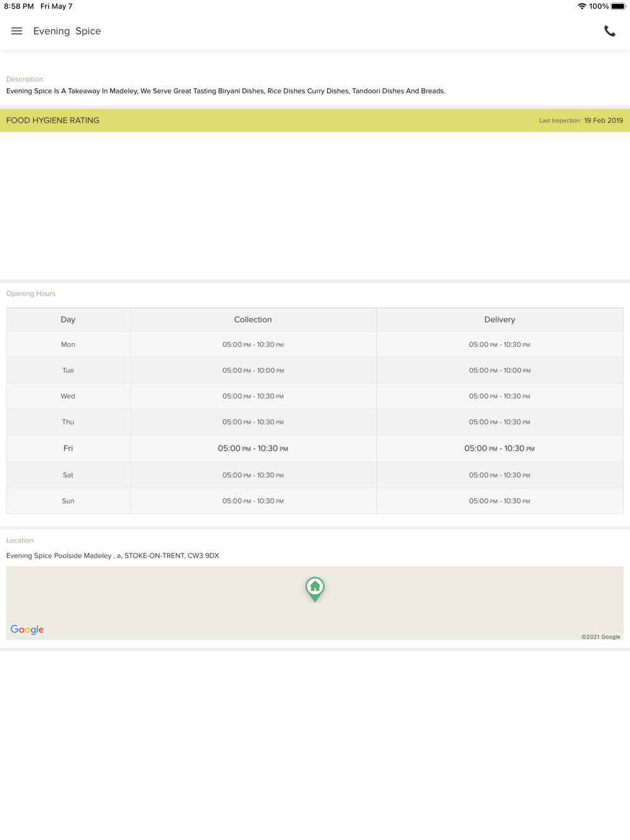Select the address ending CW3 9DX
The image size is (630, 840).
pos(113,555)
